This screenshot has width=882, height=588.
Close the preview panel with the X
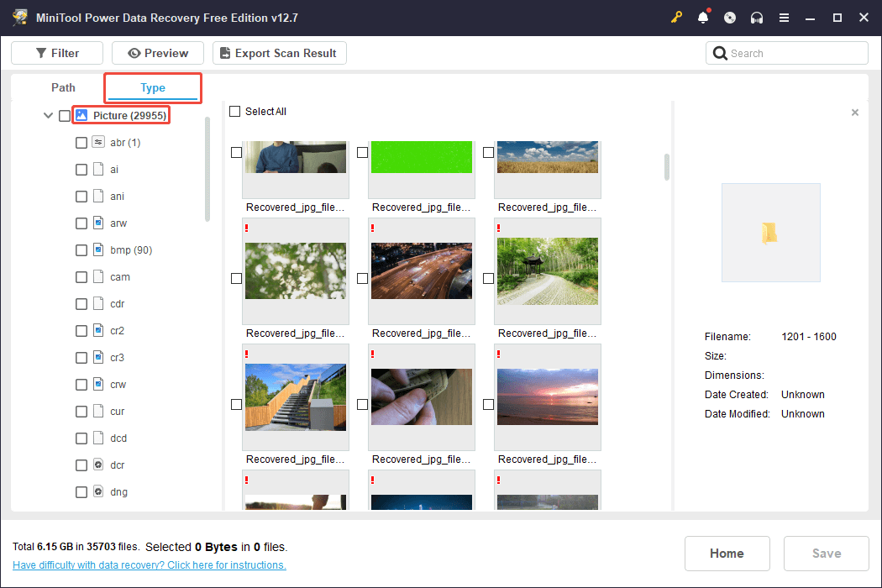[855, 113]
